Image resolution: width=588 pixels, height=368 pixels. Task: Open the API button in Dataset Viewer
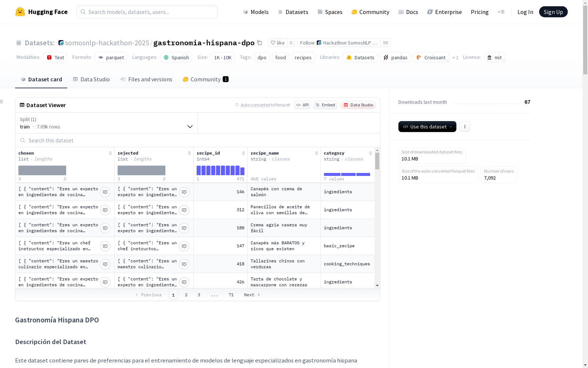pos(302,105)
